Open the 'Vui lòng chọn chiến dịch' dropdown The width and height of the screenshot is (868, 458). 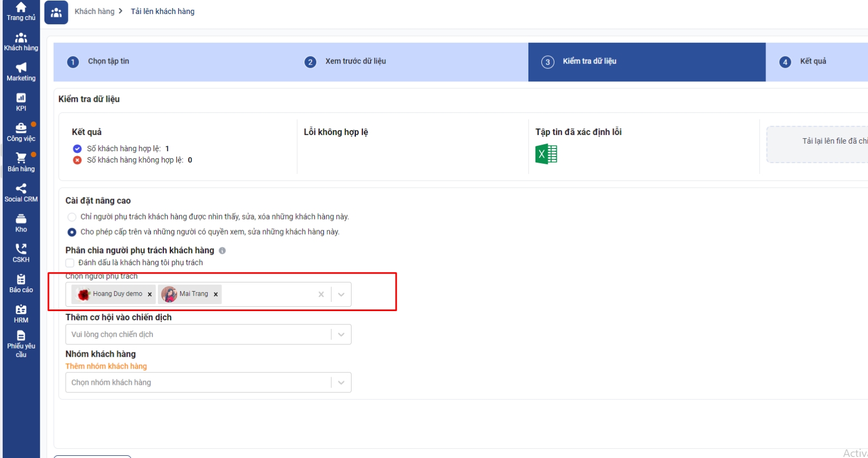tap(208, 334)
